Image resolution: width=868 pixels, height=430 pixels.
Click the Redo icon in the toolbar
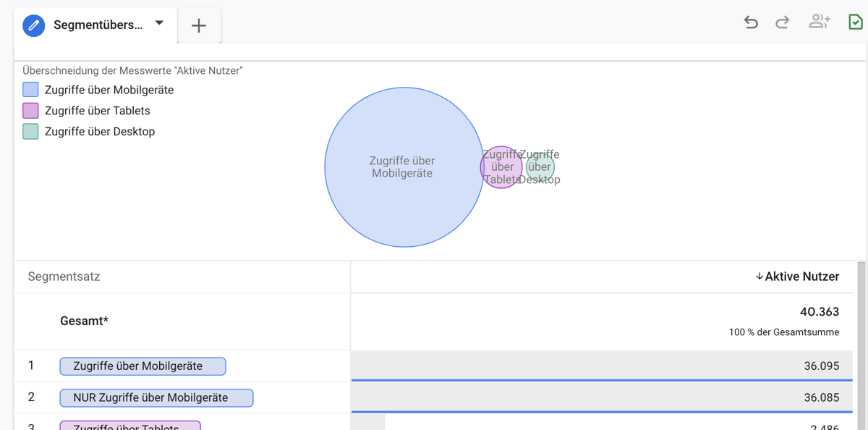(x=782, y=22)
